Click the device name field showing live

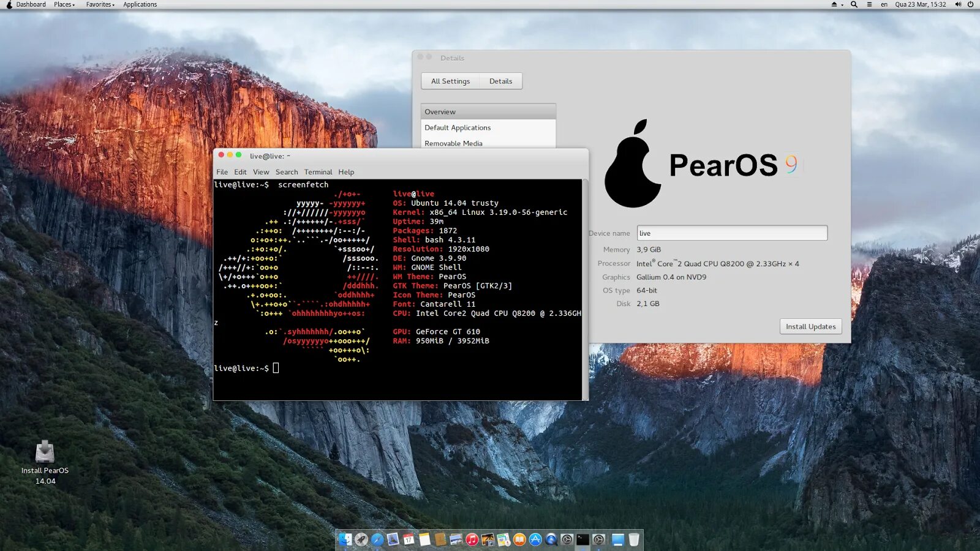point(731,233)
